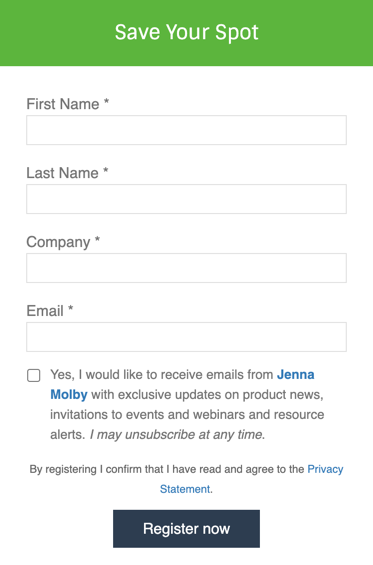This screenshot has width=373, height=565.
Task: Submit with the Register now button
Action: coord(186,529)
